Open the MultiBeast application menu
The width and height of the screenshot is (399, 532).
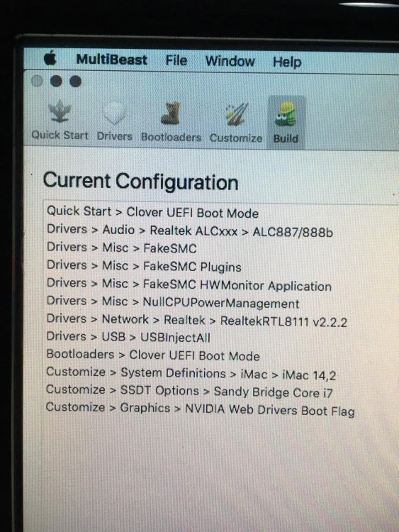point(111,60)
